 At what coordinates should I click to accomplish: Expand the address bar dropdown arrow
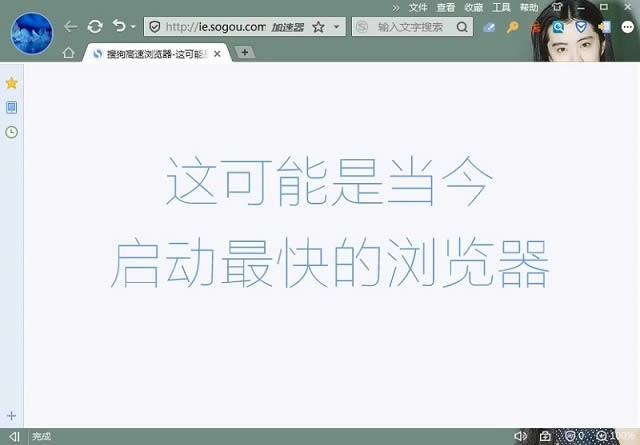click(x=336, y=28)
